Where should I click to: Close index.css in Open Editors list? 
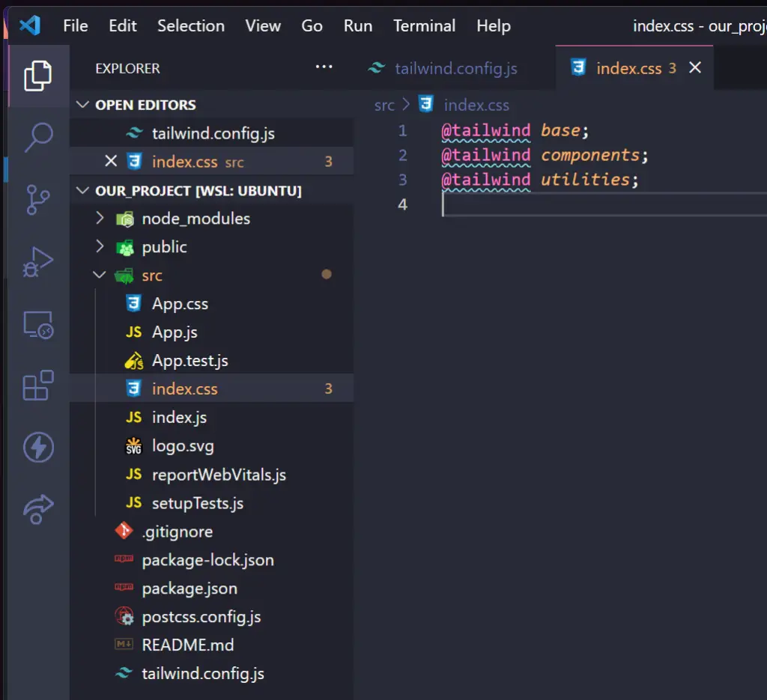coord(111,161)
